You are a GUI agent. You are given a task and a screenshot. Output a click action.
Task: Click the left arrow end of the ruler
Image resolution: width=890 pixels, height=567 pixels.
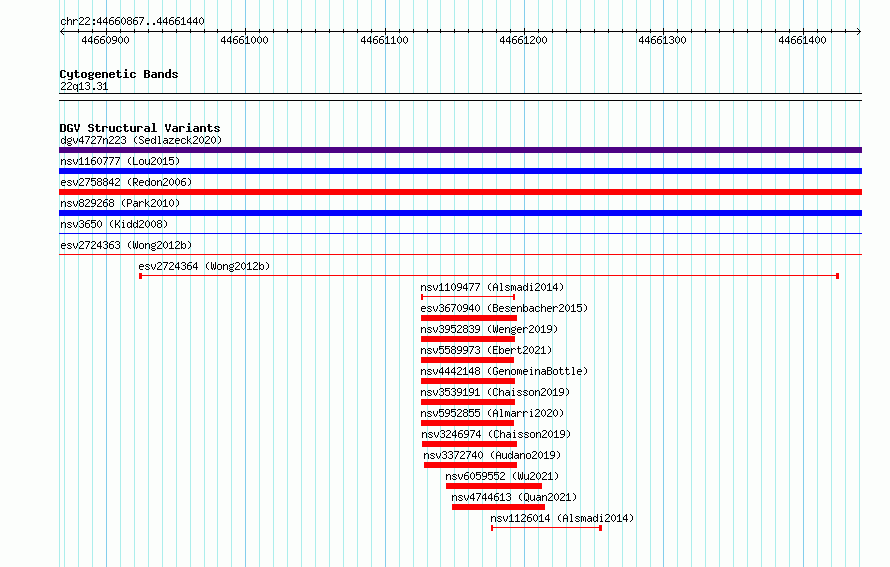pyautogui.click(x=62, y=31)
